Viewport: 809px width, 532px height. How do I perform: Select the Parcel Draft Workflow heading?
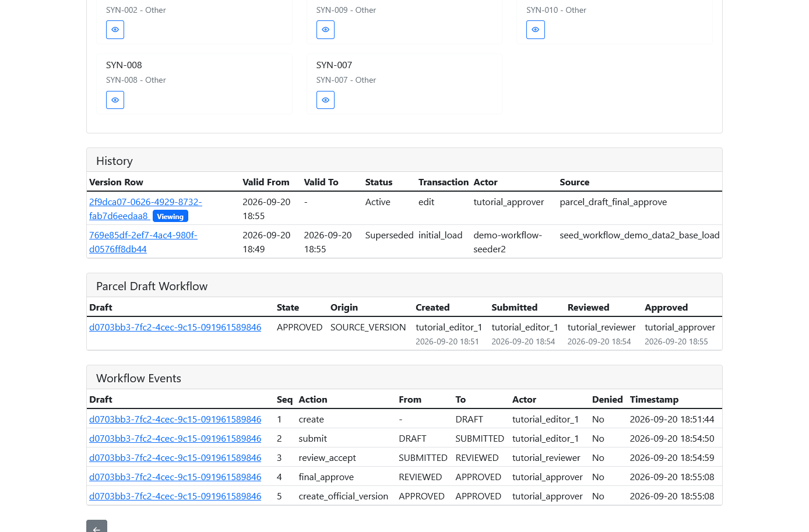pyautogui.click(x=152, y=286)
